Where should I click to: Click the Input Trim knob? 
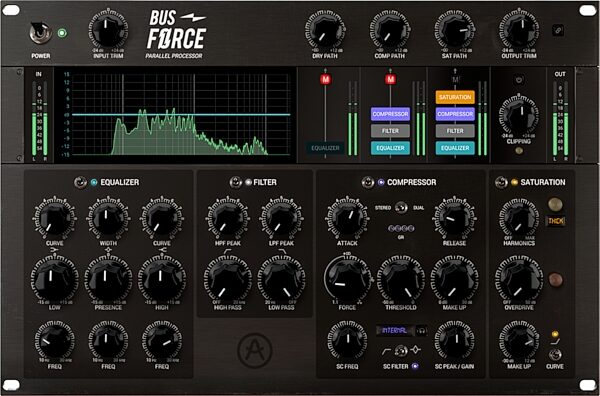click(108, 30)
